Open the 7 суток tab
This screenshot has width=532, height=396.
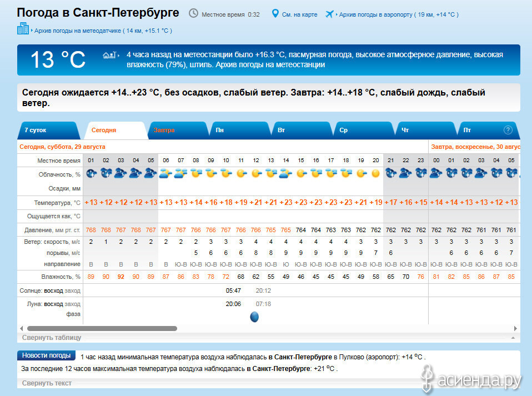coord(48,131)
